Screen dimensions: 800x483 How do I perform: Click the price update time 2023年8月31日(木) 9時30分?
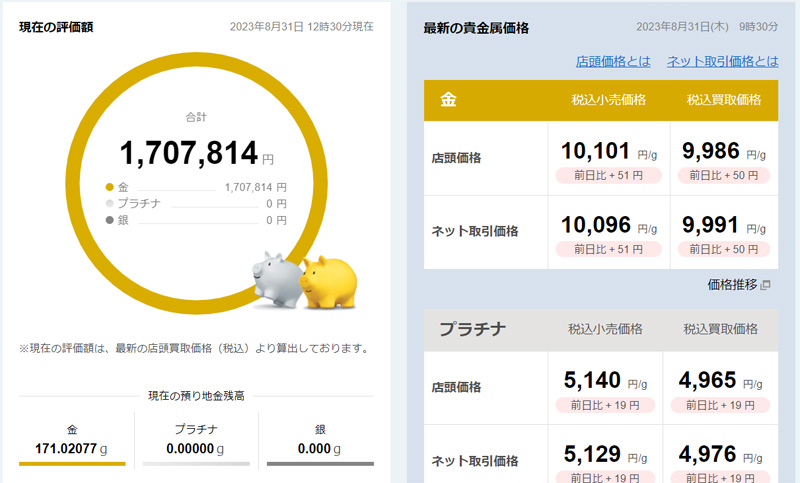pyautogui.click(x=707, y=27)
